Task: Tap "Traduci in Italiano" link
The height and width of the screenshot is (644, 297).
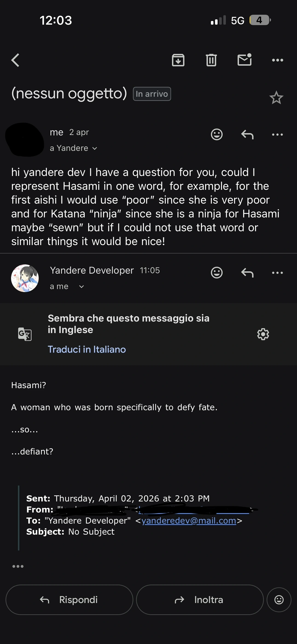Action: [87, 349]
